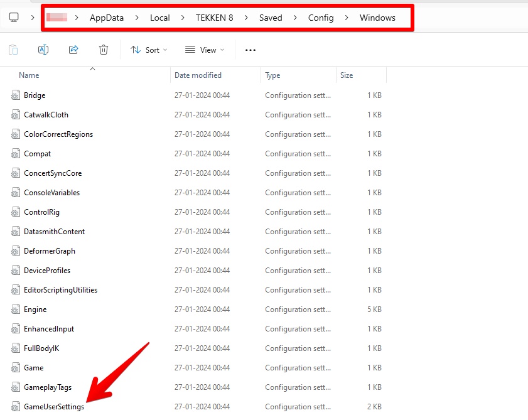Screen dimensions: 528x420
Task: Click Windows folder in the address path
Action: 377,18
